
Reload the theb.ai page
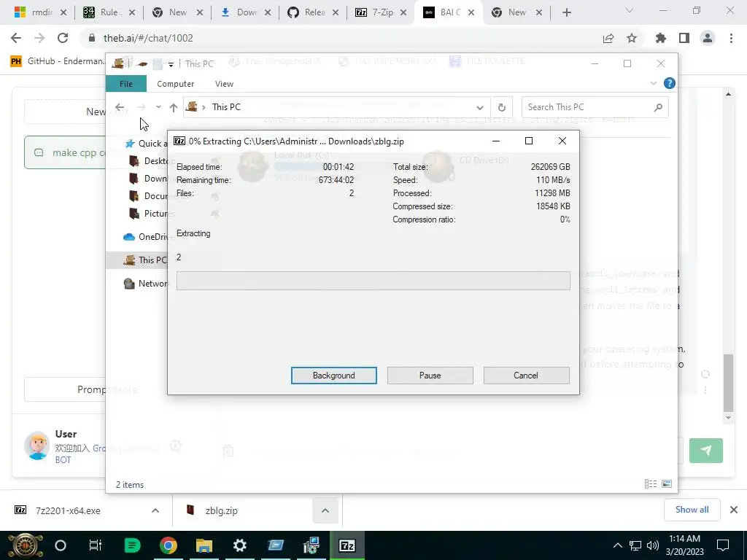(63, 38)
